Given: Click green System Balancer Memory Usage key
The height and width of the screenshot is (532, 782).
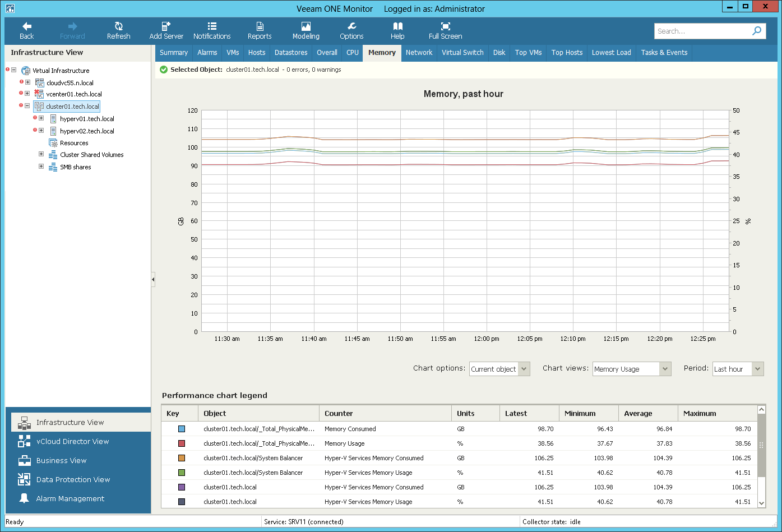Looking at the screenshot, I should 182,473.
